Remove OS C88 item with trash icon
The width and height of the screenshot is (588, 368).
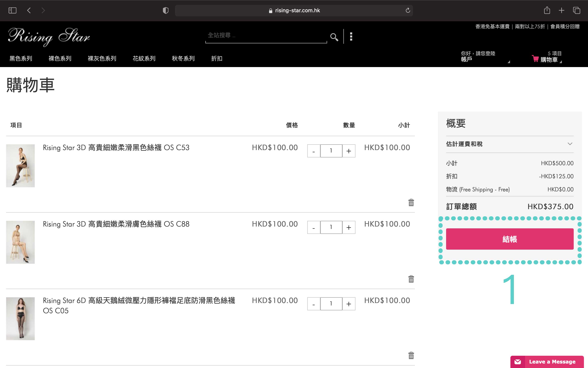[x=411, y=279]
